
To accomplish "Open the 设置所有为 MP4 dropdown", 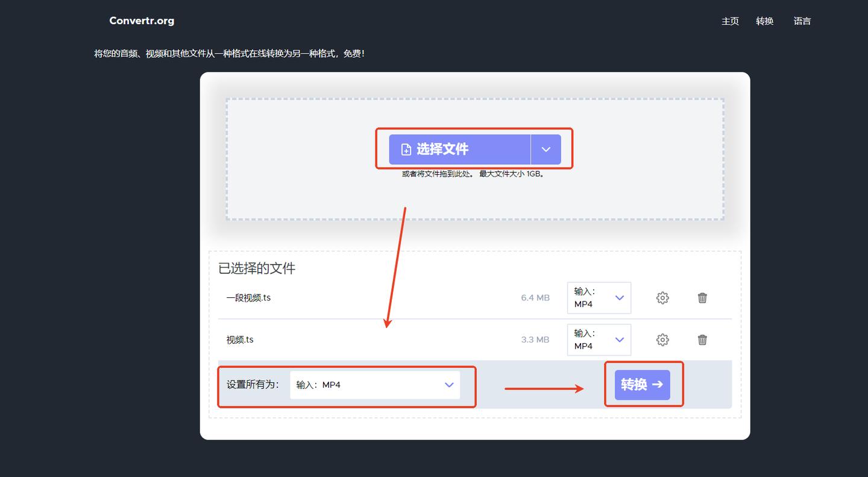I will pyautogui.click(x=375, y=385).
